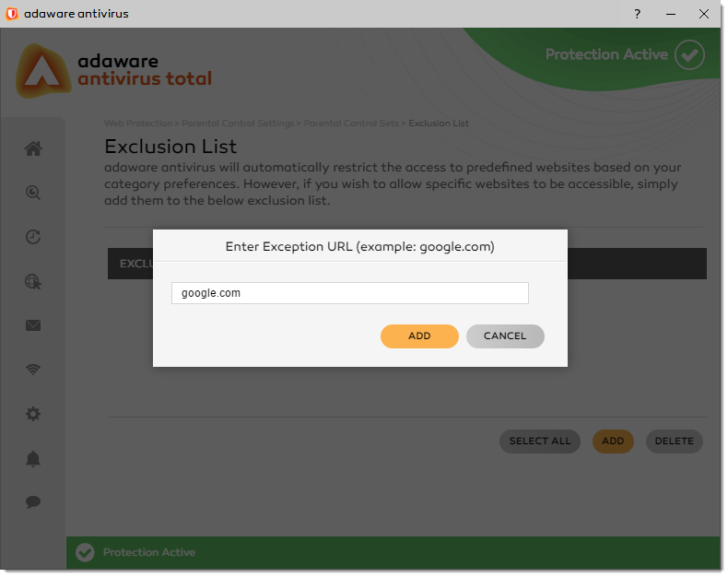Open Email Protection envelope icon
Viewport: 728px width, 577px height.
point(33,325)
